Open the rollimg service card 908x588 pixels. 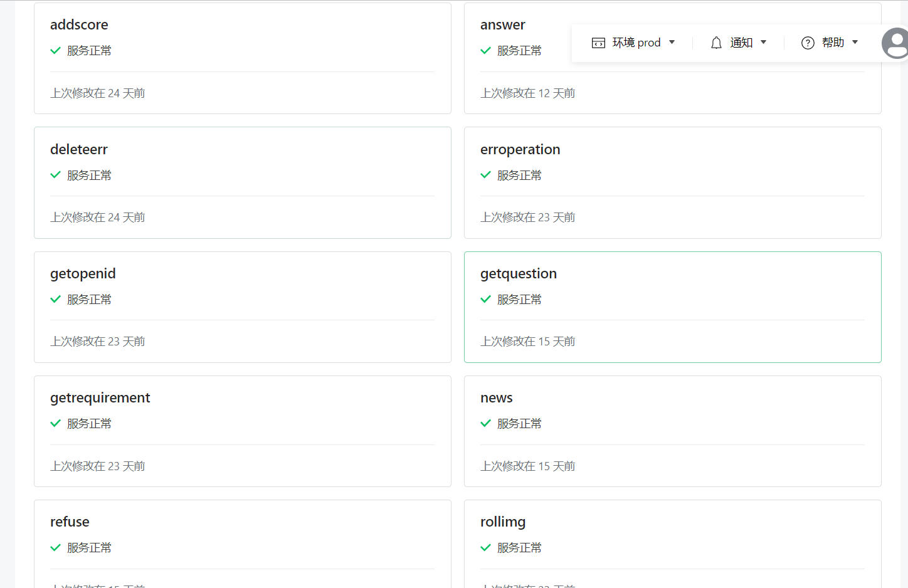coord(673,544)
